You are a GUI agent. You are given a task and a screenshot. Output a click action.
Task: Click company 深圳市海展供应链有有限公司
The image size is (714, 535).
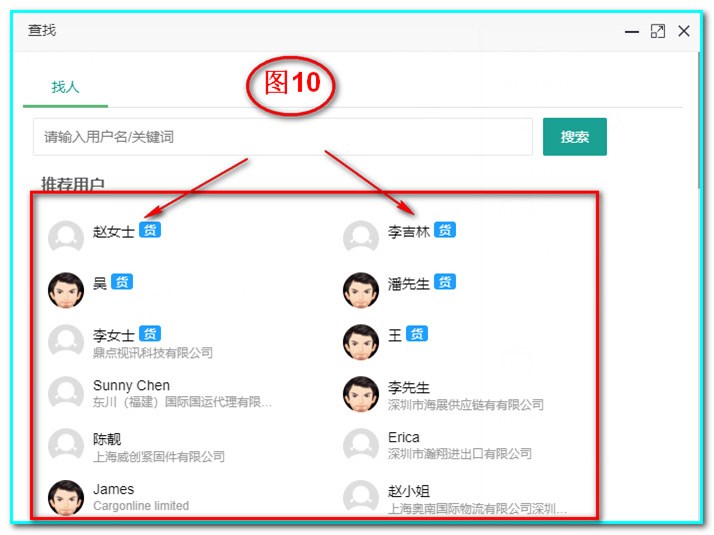click(466, 404)
